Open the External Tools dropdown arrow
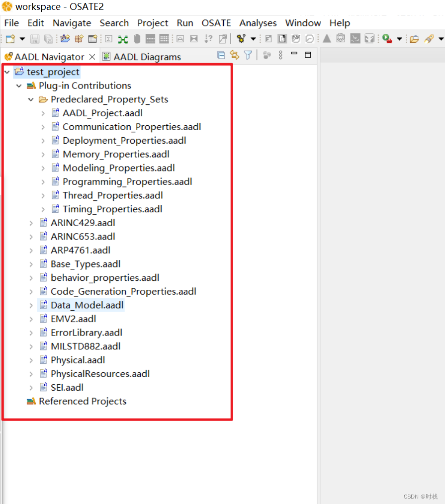 tap(399, 39)
